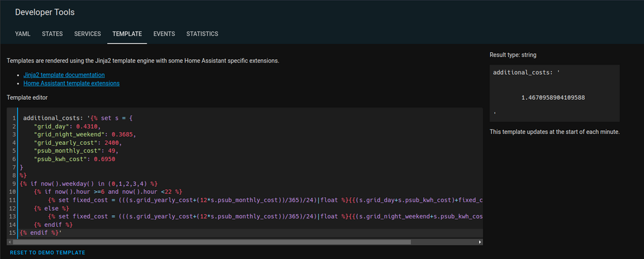Image resolution: width=644 pixels, height=259 pixels.
Task: Click line number 1 in the gutter
Action: point(13,119)
